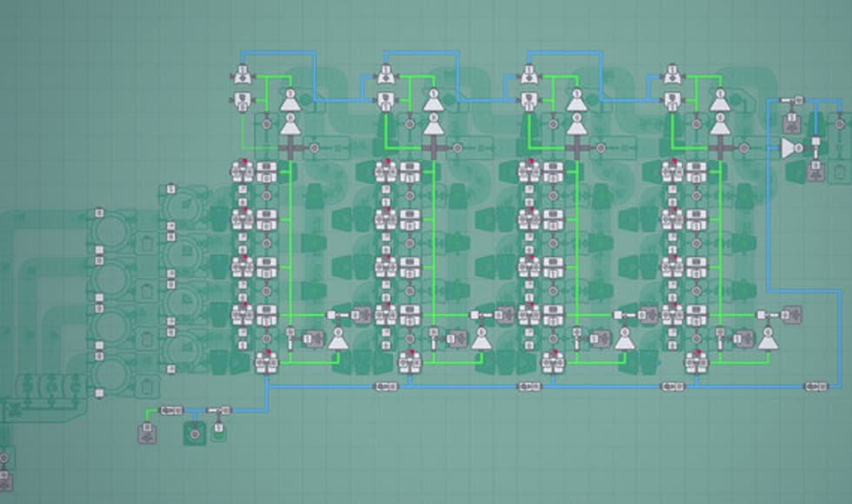Select the lower stacked triangle gate in the leftmost column
Screen dimensions: 852x504
pos(290,125)
